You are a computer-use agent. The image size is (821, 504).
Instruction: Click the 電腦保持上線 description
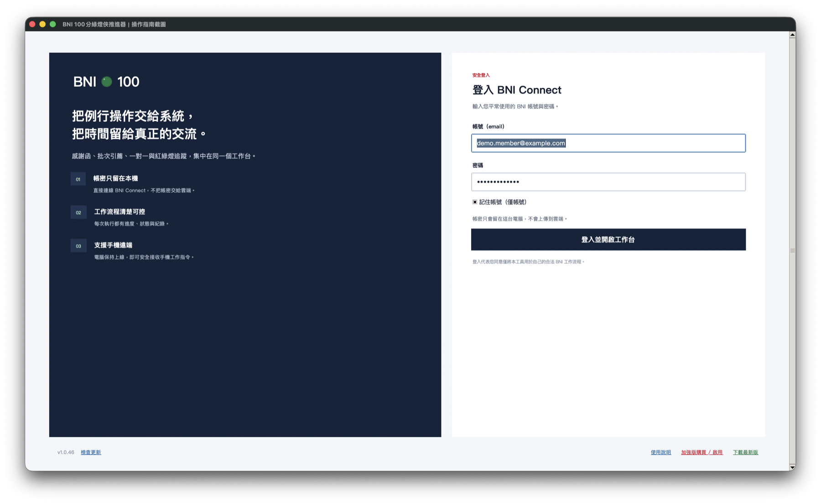[x=144, y=257]
